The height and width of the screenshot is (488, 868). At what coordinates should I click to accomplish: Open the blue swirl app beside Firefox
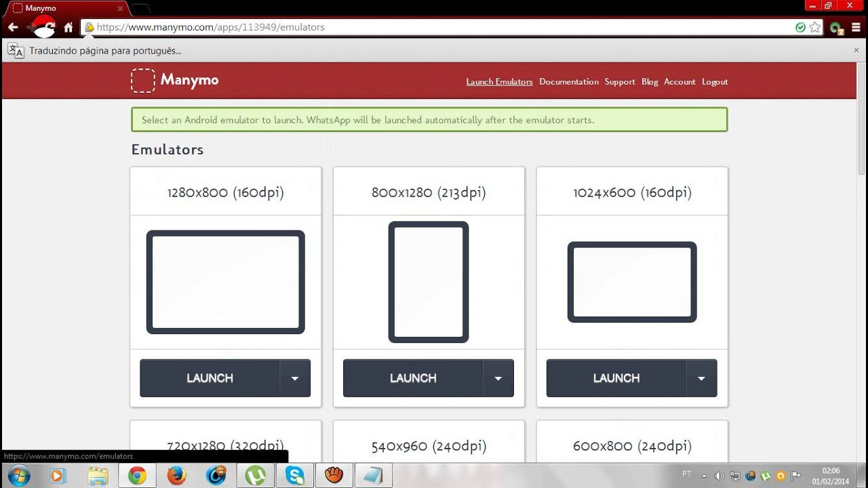pyautogui.click(x=216, y=476)
